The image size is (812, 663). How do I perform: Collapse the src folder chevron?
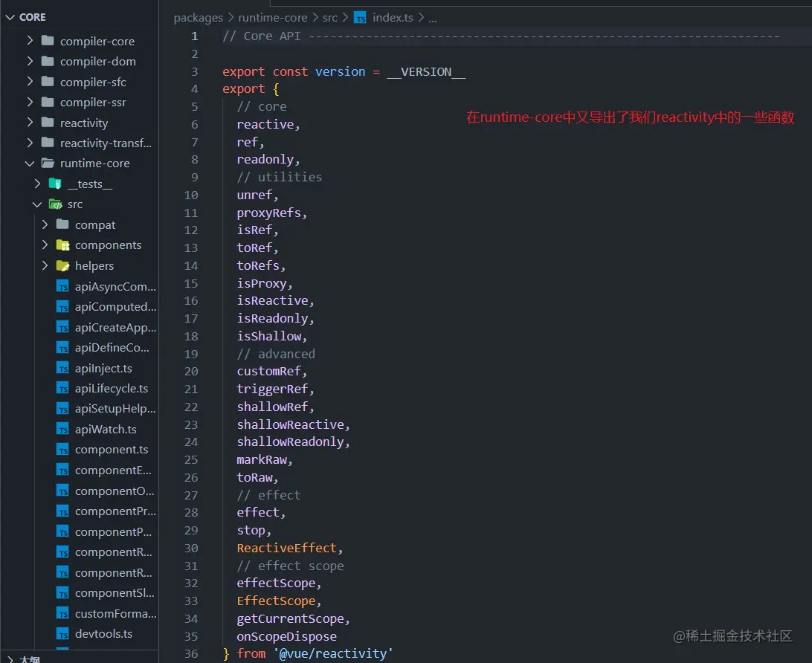click(x=37, y=204)
